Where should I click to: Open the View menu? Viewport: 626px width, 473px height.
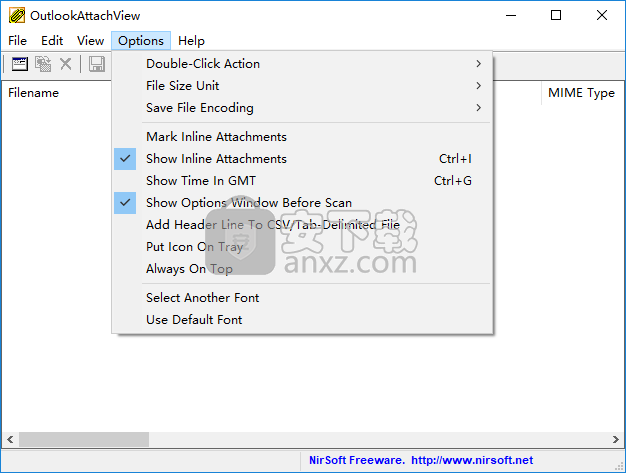click(91, 41)
